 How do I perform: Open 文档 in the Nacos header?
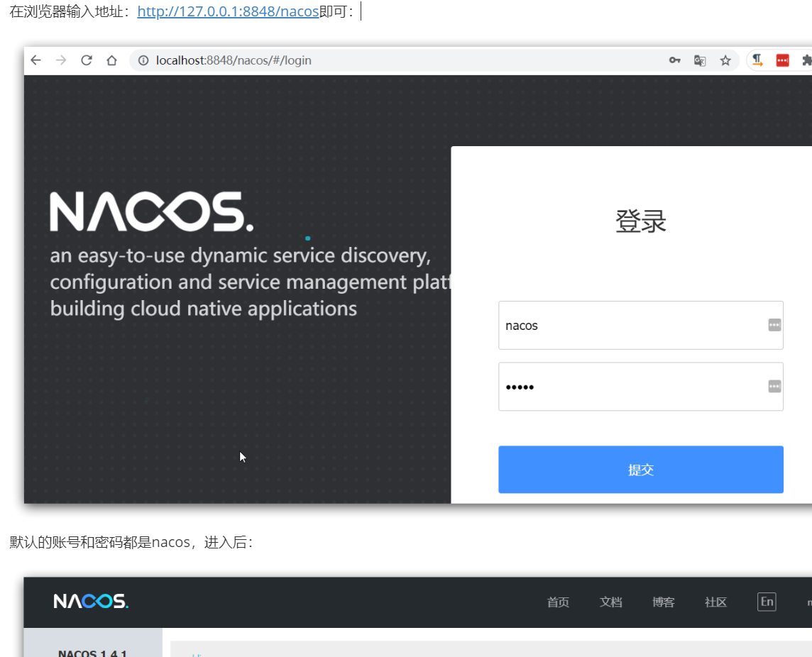[x=610, y=602]
